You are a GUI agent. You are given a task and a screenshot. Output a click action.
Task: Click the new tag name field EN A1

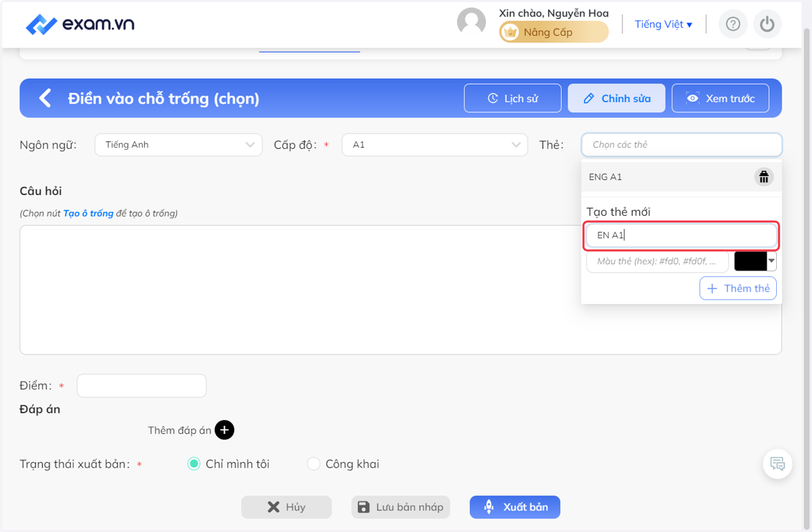click(x=681, y=236)
